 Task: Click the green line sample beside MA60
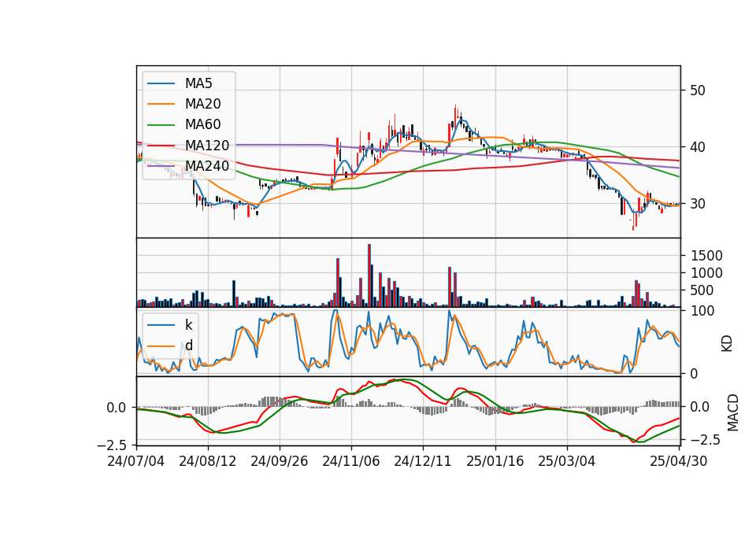[161, 125]
